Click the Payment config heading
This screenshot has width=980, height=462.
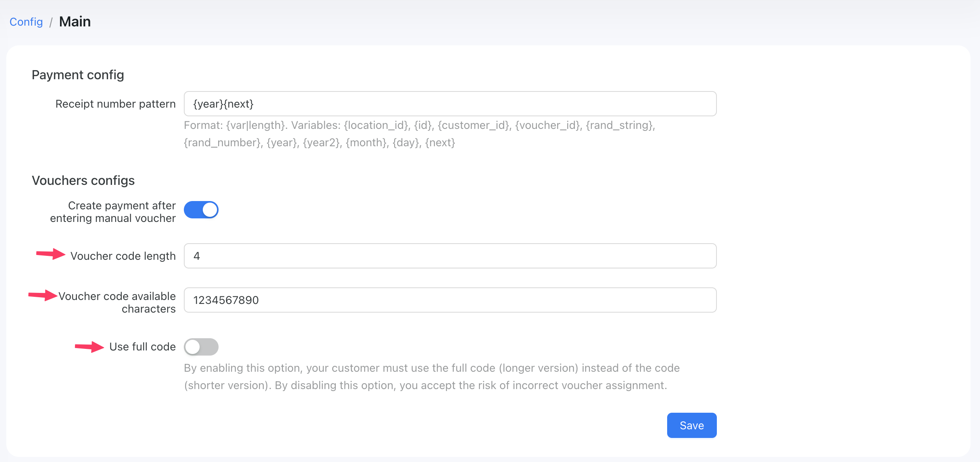pos(78,75)
